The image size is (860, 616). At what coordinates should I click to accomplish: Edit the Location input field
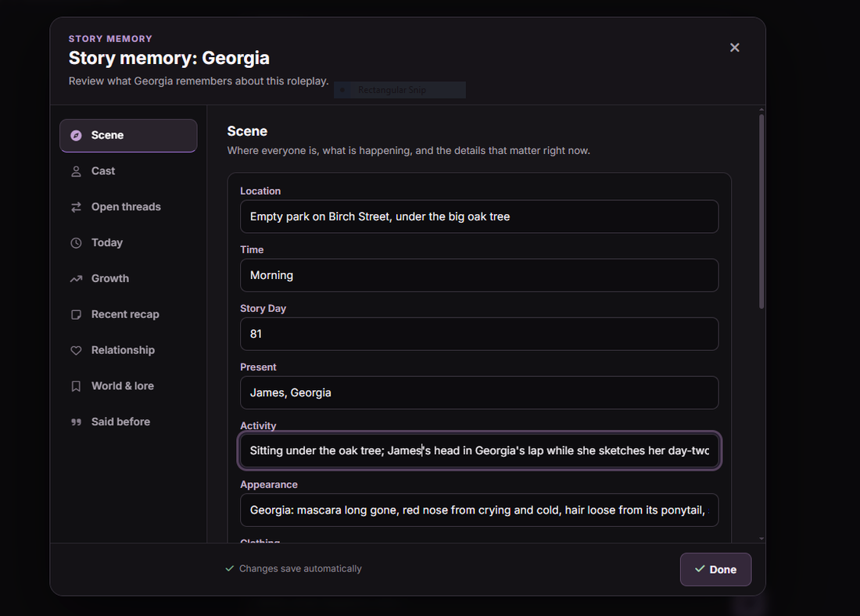(x=479, y=217)
